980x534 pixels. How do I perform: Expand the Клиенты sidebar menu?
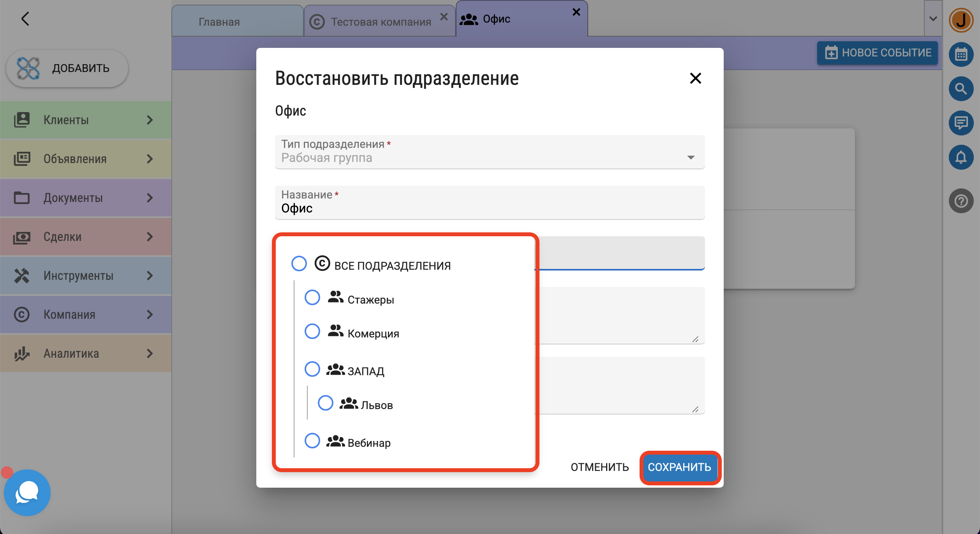(86, 120)
